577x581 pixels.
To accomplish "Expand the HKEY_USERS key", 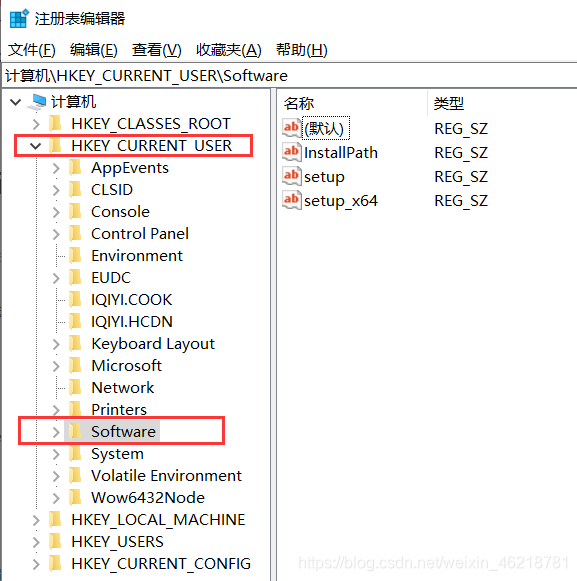I will [x=36, y=542].
